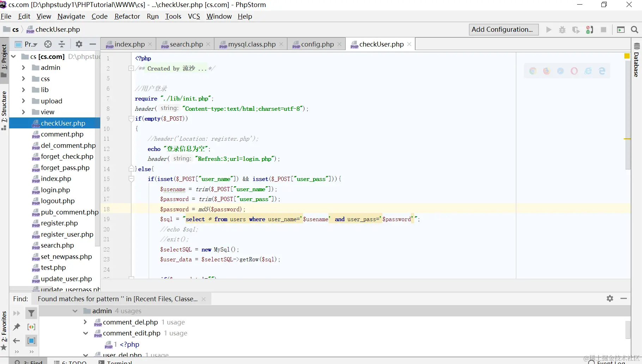
Task: Toggle Start Listening for PHP Debug Connections
Action: coord(589,30)
